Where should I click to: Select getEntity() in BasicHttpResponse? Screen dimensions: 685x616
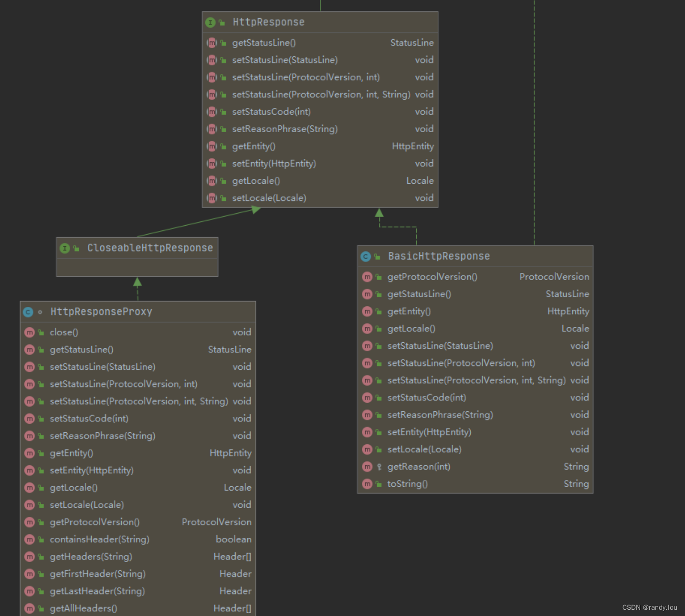[x=409, y=311]
